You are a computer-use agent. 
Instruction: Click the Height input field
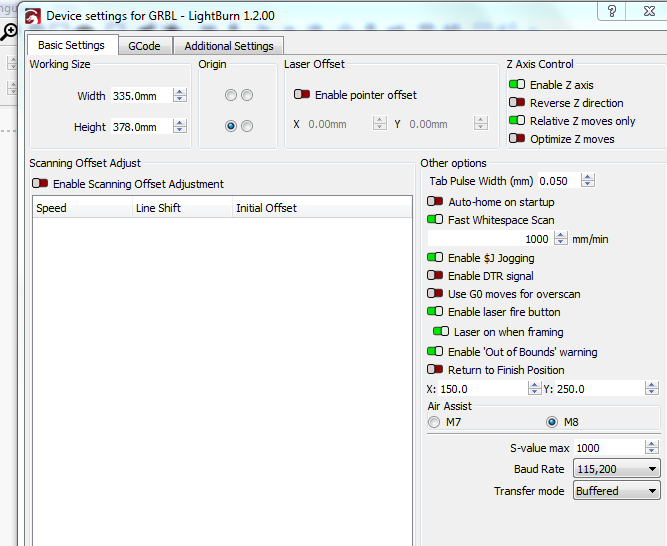click(x=142, y=127)
